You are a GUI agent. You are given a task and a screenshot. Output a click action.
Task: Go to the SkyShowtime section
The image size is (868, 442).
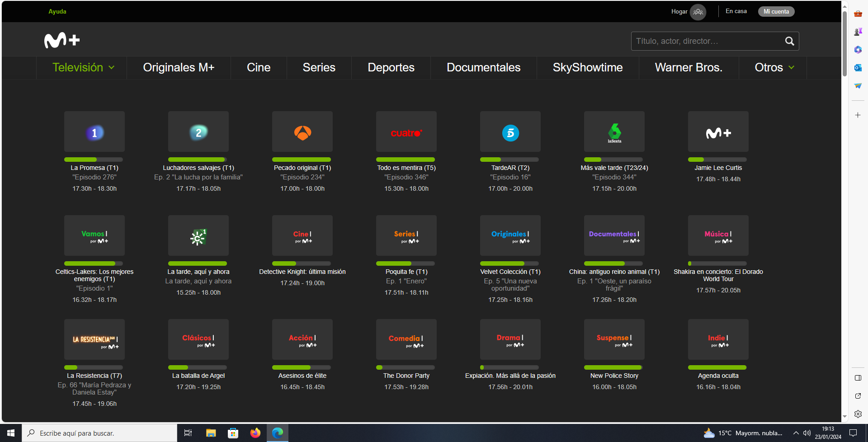(588, 67)
